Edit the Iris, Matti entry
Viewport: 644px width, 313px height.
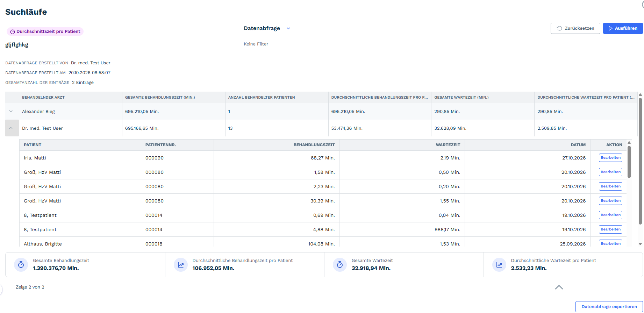point(610,158)
